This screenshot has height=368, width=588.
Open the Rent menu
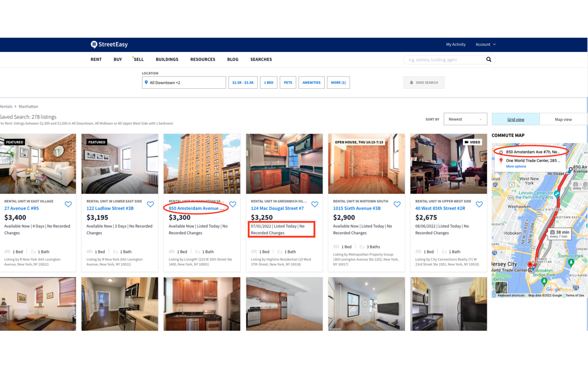(96, 59)
